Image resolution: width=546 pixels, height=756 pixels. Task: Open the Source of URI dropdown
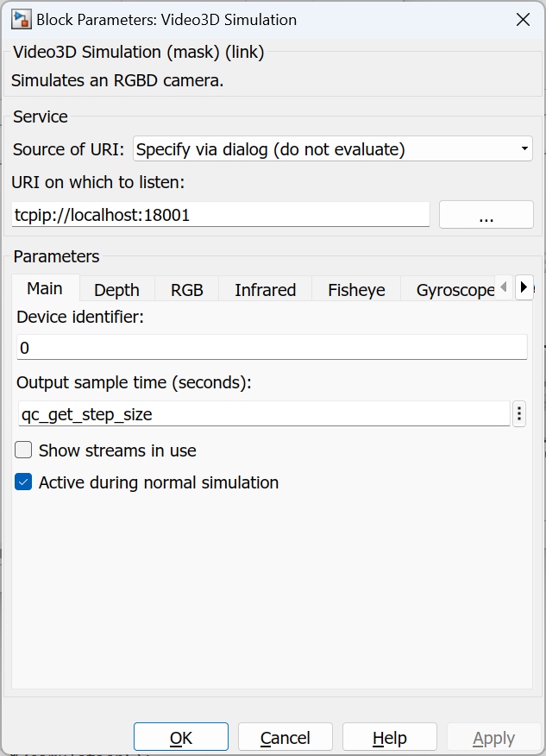click(x=523, y=148)
